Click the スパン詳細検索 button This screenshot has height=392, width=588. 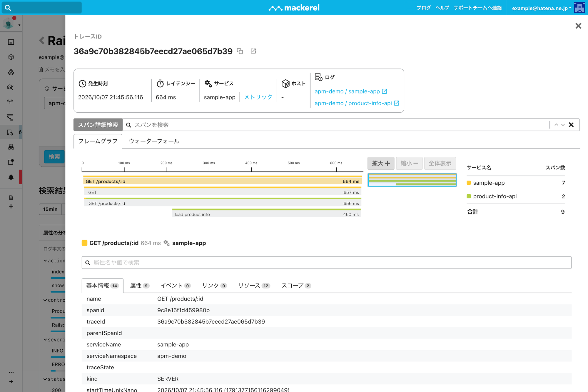click(98, 125)
